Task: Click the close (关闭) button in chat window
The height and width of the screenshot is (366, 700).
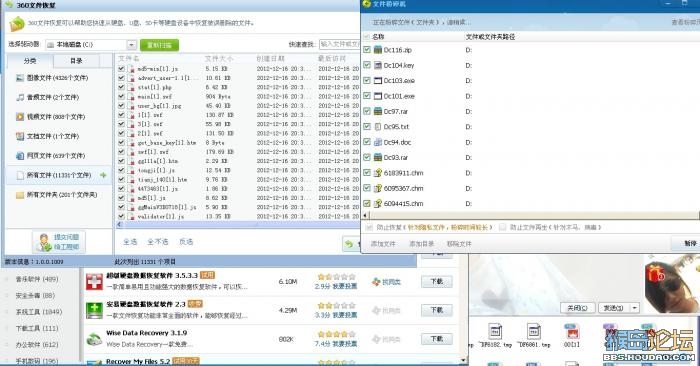Action: coord(577,308)
